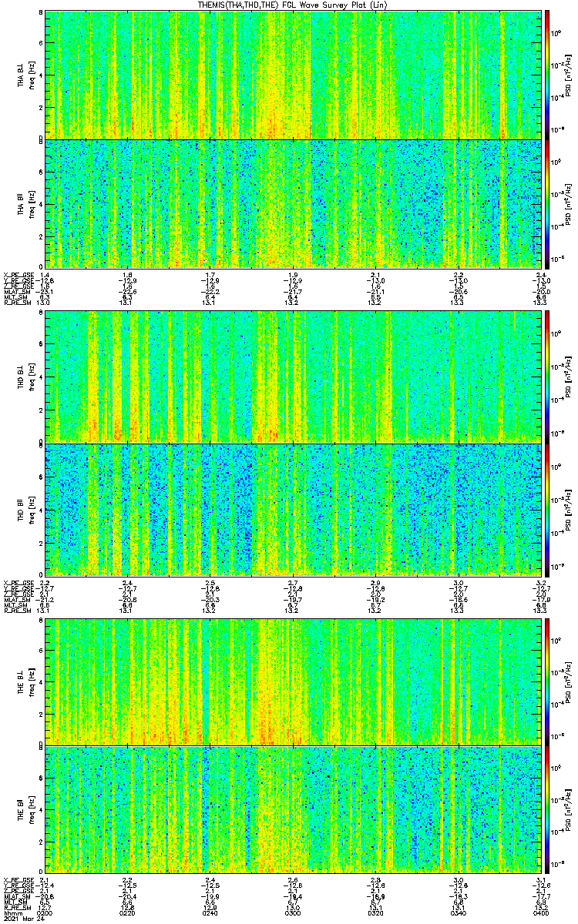Click the THE B-parallel spectrogram panel

pyautogui.click(x=293, y=810)
